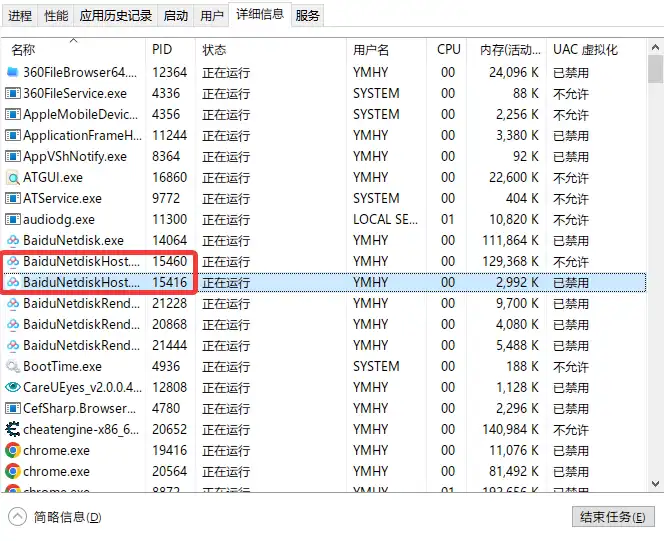
Task: Sort by the 用户名 column header
Action: [386, 50]
